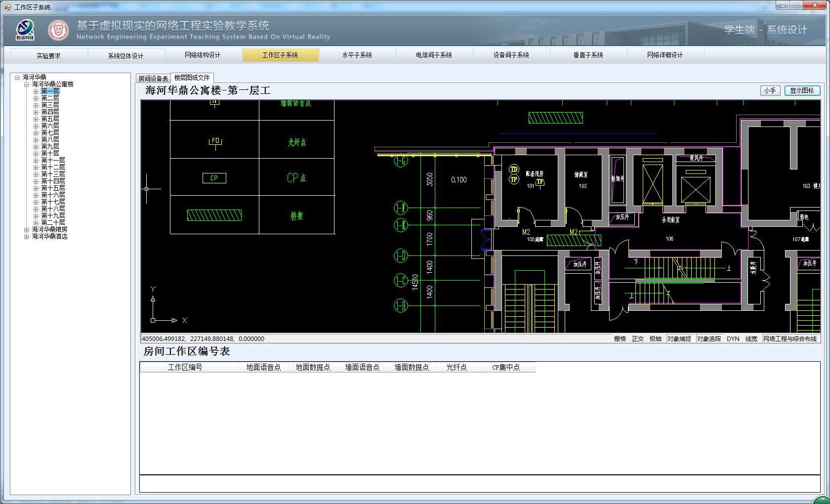Click the yellow TD circle symbol in room 101
The height and width of the screenshot is (504, 830).
pos(514,169)
